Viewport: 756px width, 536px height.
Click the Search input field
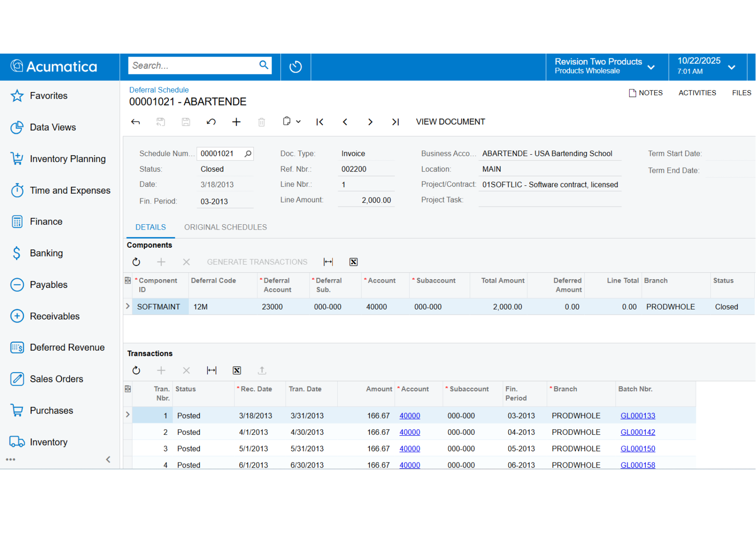pyautogui.click(x=193, y=66)
